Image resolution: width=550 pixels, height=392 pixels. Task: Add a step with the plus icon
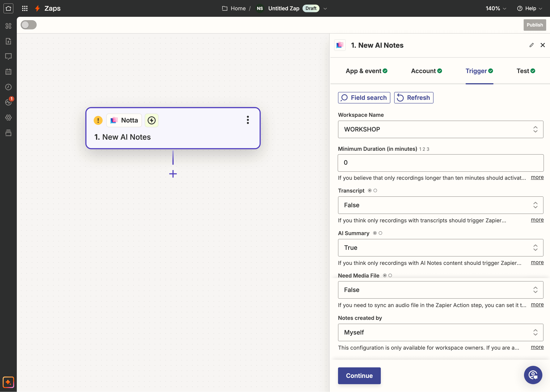173,174
